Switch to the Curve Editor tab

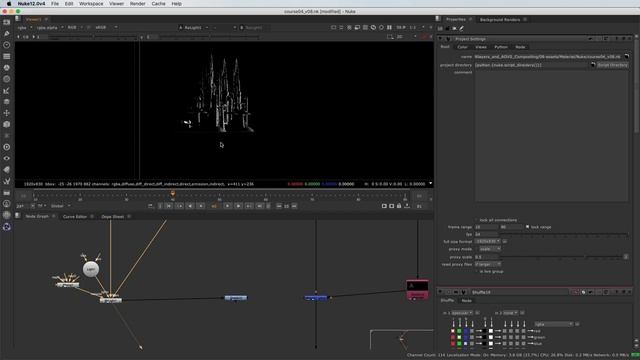(75, 217)
